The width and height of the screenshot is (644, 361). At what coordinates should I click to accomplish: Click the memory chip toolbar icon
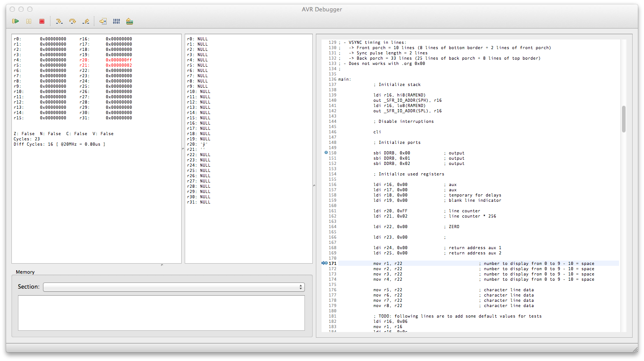click(x=129, y=21)
